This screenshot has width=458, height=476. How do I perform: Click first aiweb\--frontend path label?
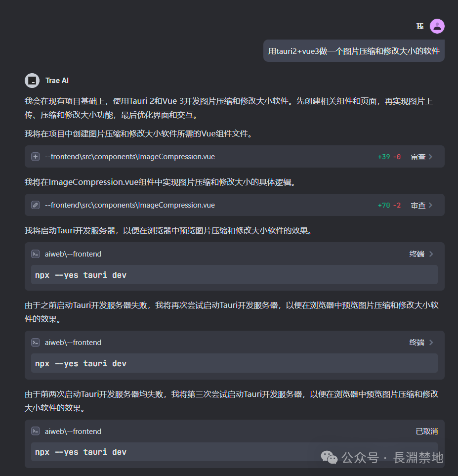tap(73, 254)
